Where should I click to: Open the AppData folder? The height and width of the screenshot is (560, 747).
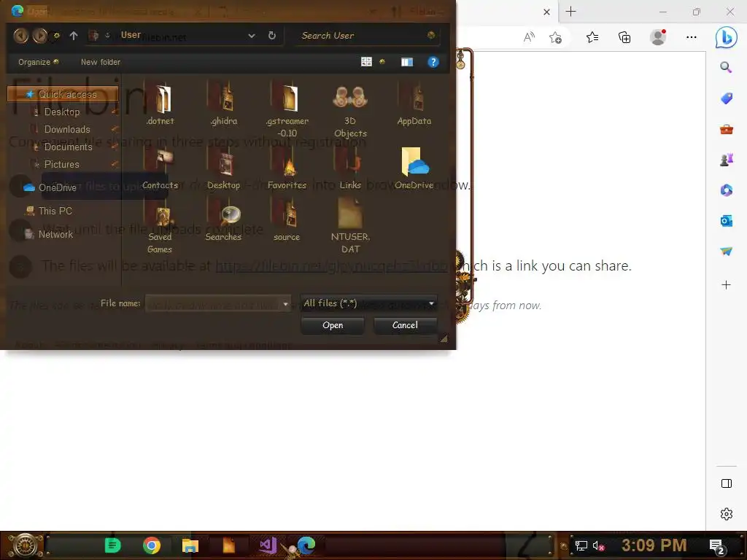click(414, 103)
